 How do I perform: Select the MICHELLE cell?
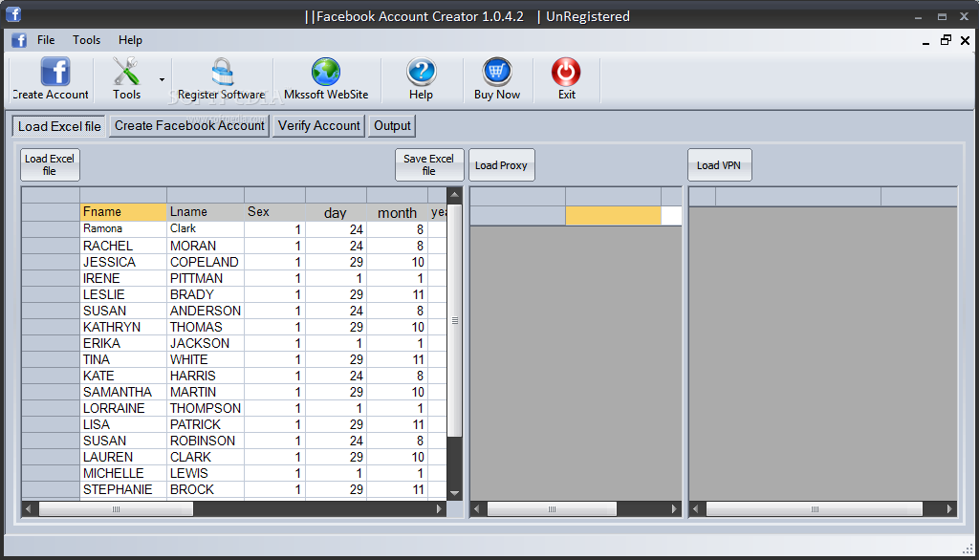[x=123, y=473]
